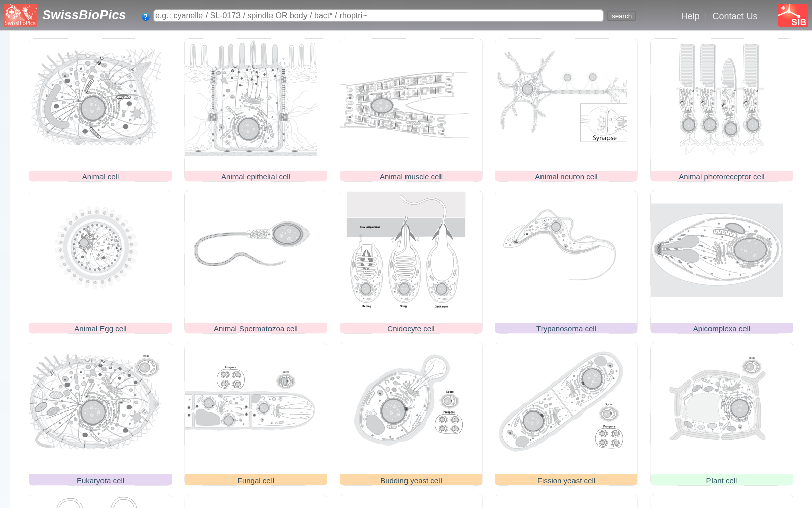Click the 'Fungal cell' label

tap(256, 481)
